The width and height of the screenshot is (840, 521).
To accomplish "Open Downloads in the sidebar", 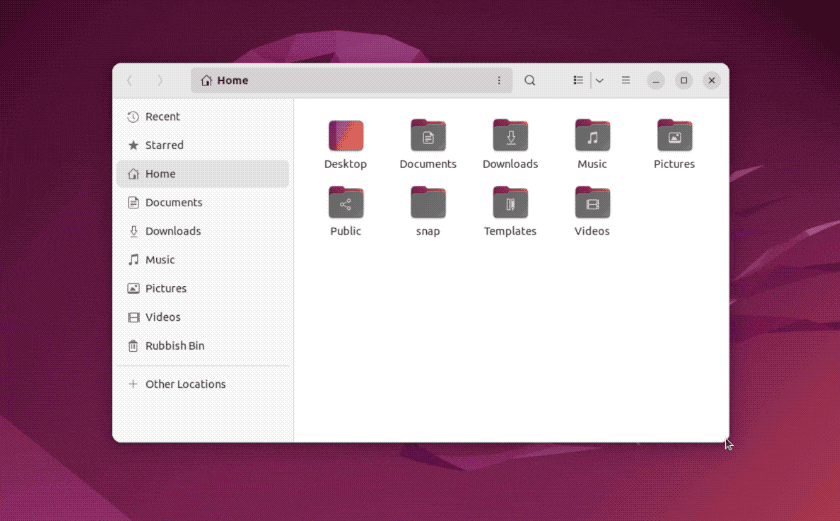I will (x=202, y=231).
